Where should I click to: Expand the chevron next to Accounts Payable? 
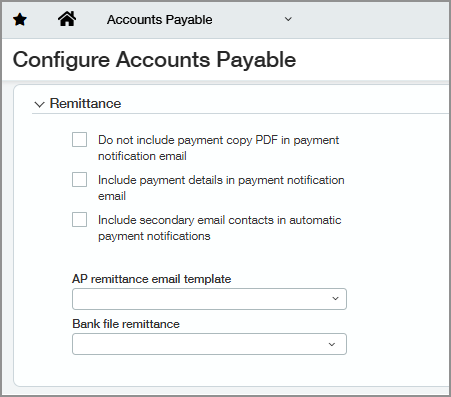click(288, 19)
